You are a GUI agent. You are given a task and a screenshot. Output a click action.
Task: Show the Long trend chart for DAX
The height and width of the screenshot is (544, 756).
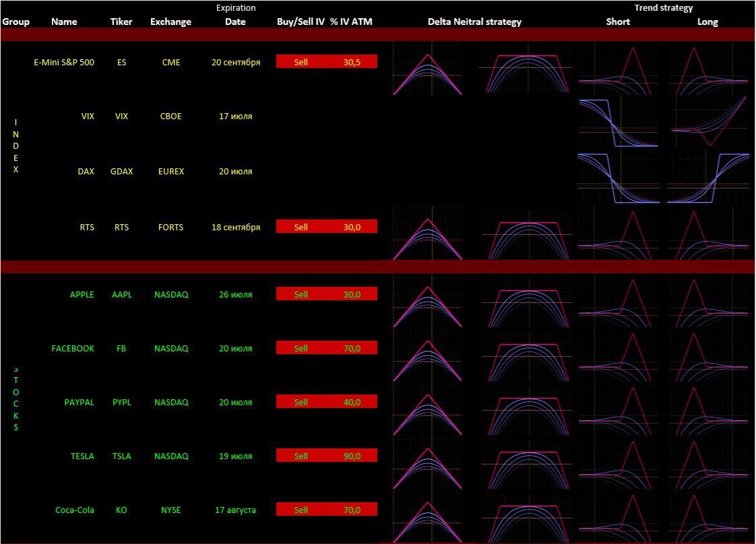tap(708, 177)
